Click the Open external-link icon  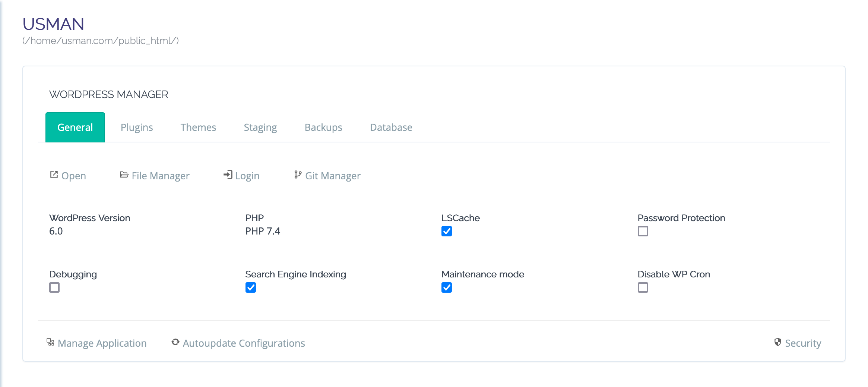pyautogui.click(x=54, y=174)
